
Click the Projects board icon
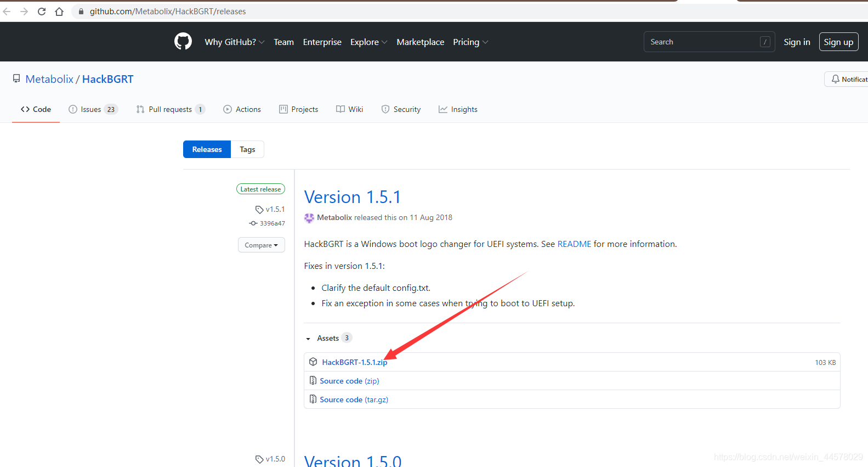283,109
